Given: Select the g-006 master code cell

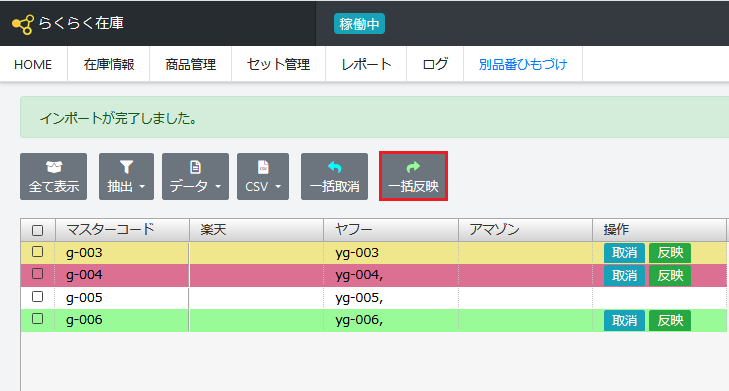Looking at the screenshot, I should click(122, 320).
